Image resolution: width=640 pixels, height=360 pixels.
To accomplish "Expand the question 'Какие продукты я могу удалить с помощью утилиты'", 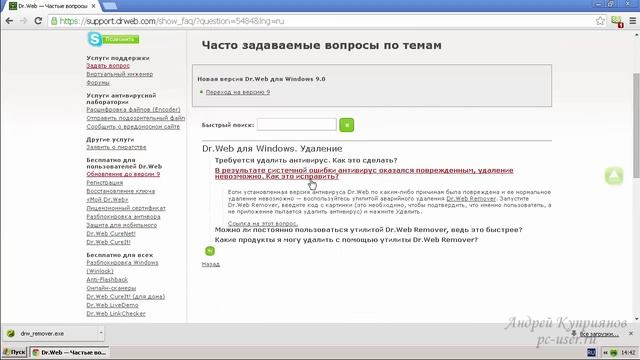I will [x=346, y=240].
